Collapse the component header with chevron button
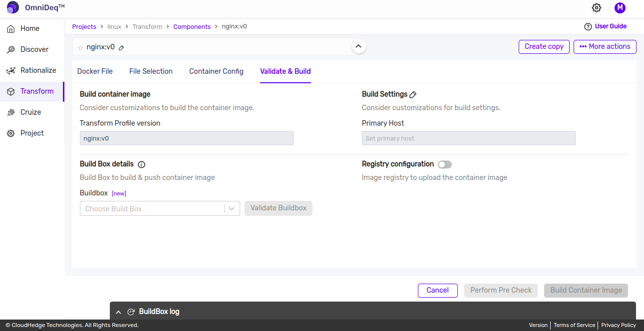644x331 pixels. pyautogui.click(x=358, y=46)
